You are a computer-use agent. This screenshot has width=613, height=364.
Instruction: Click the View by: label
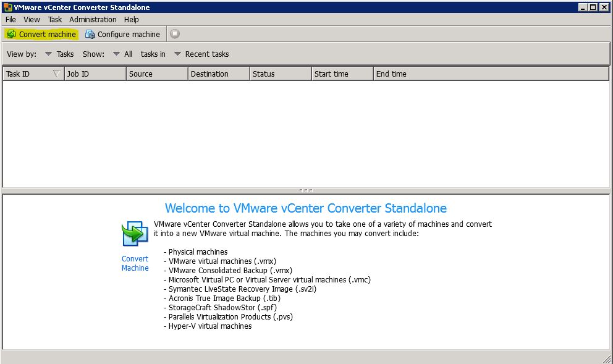pos(22,54)
